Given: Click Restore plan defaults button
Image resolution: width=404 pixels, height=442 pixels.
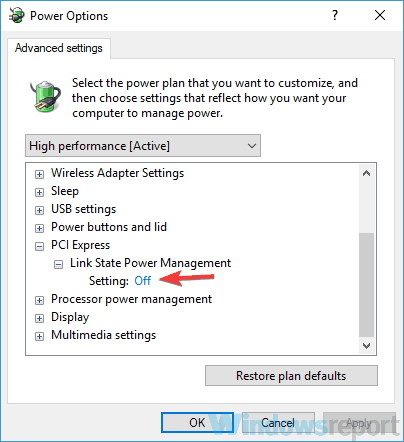Looking at the screenshot, I should (x=291, y=376).
